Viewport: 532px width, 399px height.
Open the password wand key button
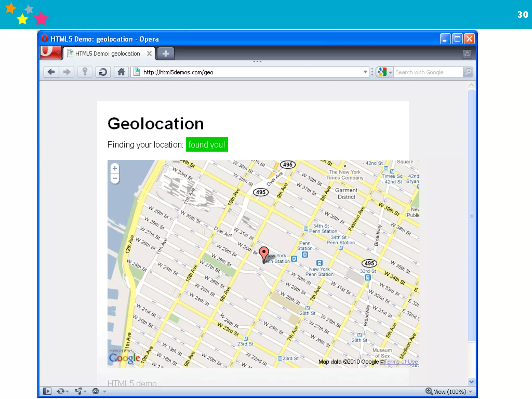(x=85, y=72)
